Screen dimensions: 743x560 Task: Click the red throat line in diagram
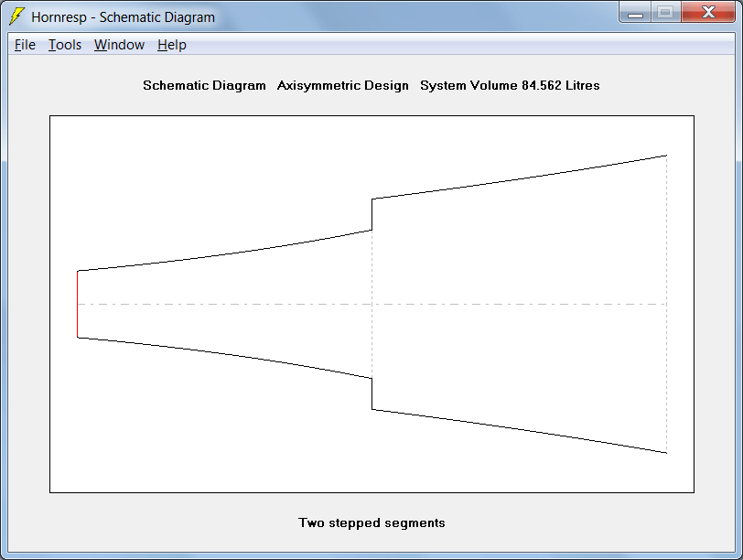tap(78, 304)
